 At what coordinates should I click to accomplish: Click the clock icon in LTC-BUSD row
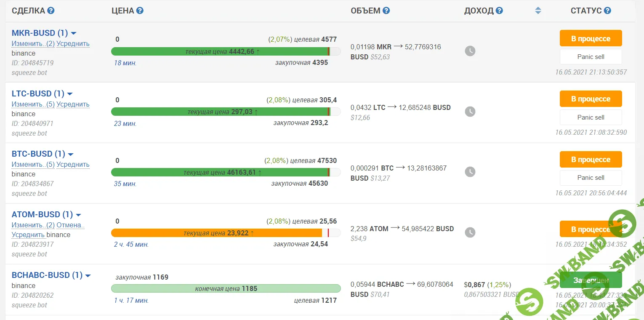coord(470,112)
